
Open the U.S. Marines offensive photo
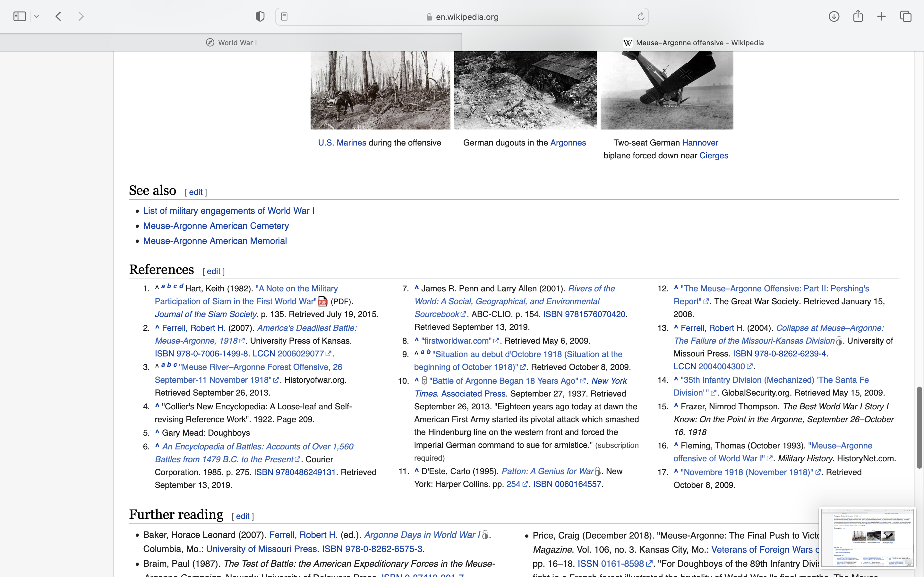(x=380, y=90)
